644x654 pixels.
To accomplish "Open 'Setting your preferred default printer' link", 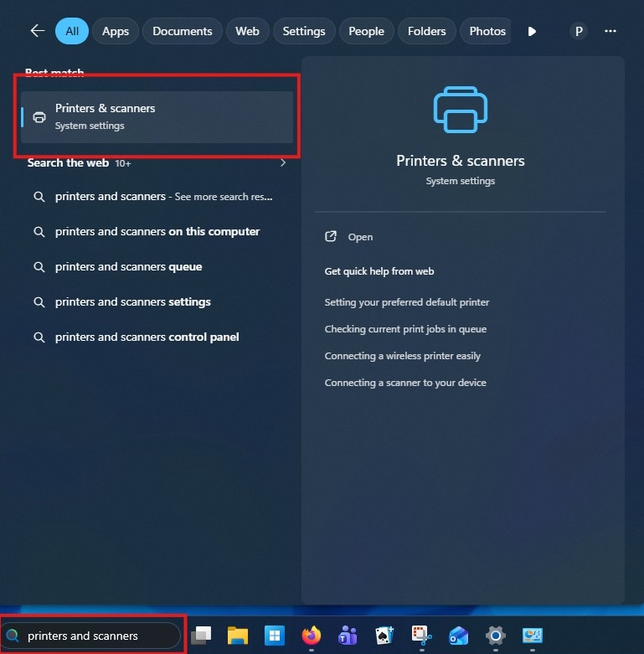I will (407, 302).
